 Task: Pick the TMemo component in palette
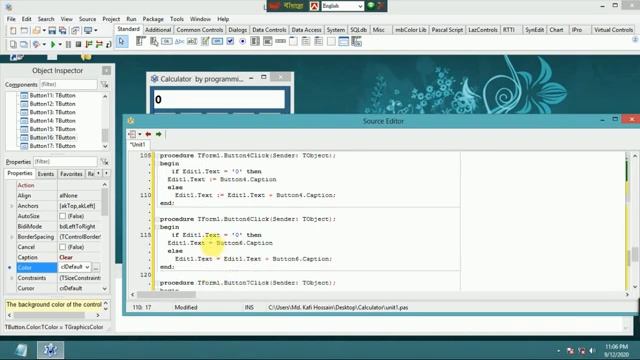pyautogui.click(x=205, y=41)
